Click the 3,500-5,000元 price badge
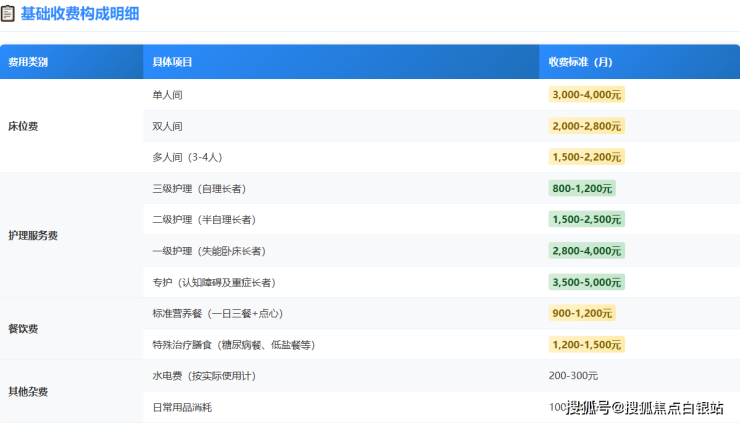The width and height of the screenshot is (740, 423). (586, 282)
